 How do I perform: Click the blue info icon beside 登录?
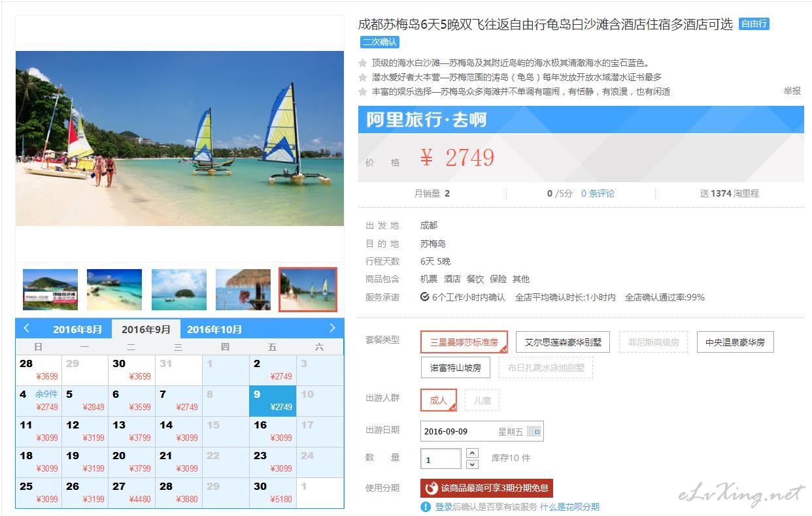tap(426, 507)
